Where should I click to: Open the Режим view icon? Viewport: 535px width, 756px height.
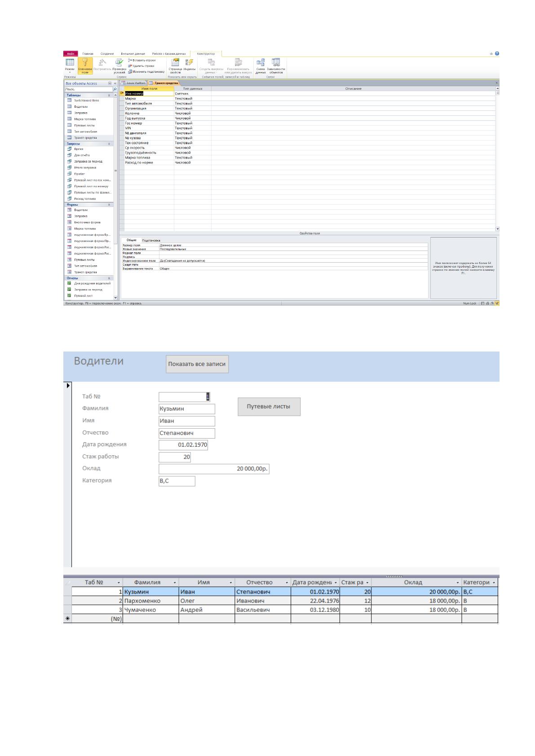70,62
